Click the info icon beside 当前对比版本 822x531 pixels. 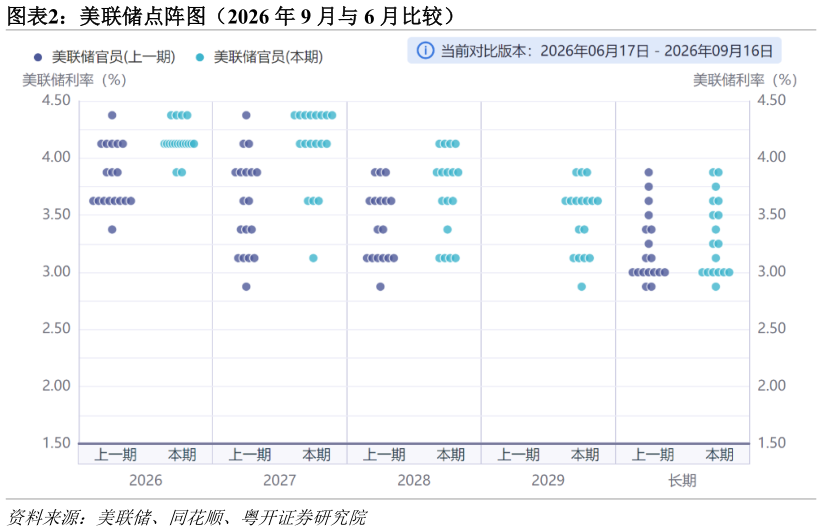tap(425, 50)
